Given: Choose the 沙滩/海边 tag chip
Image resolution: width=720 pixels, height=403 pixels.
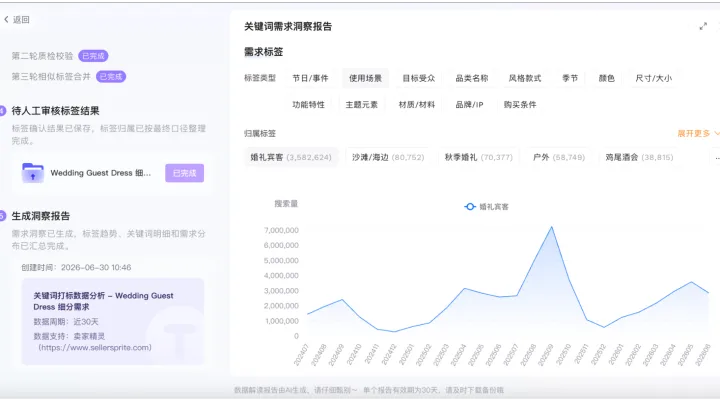Looking at the screenshot, I should 388,157.
